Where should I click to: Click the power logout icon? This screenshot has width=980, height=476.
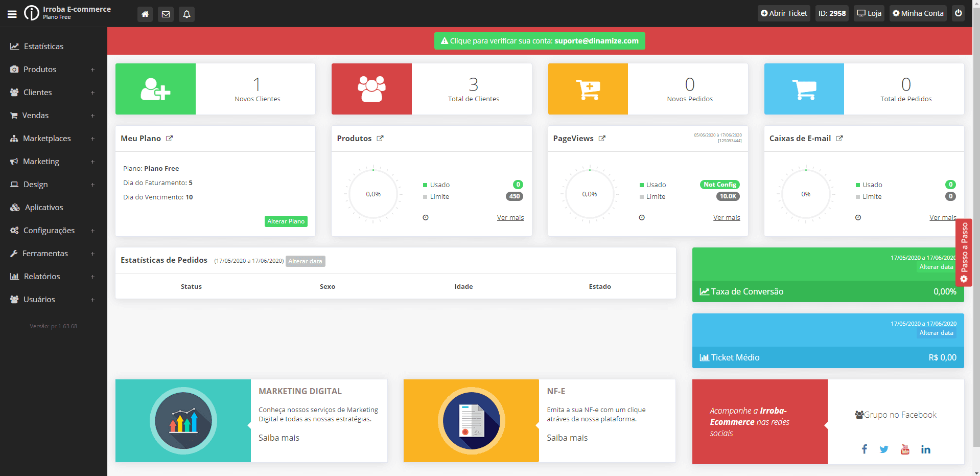959,13
